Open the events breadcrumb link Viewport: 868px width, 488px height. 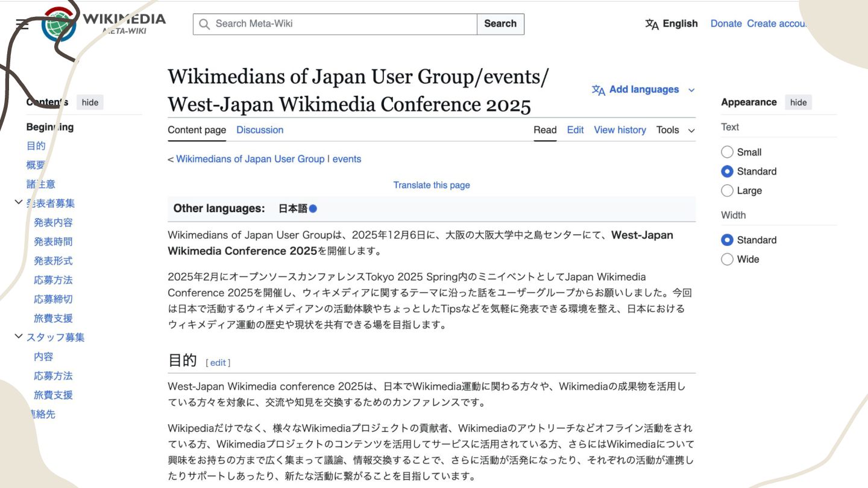point(347,159)
